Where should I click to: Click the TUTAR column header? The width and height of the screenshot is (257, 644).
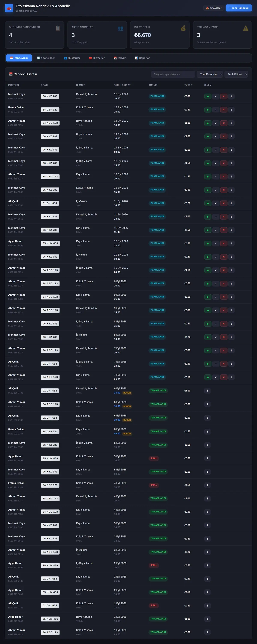(x=188, y=85)
